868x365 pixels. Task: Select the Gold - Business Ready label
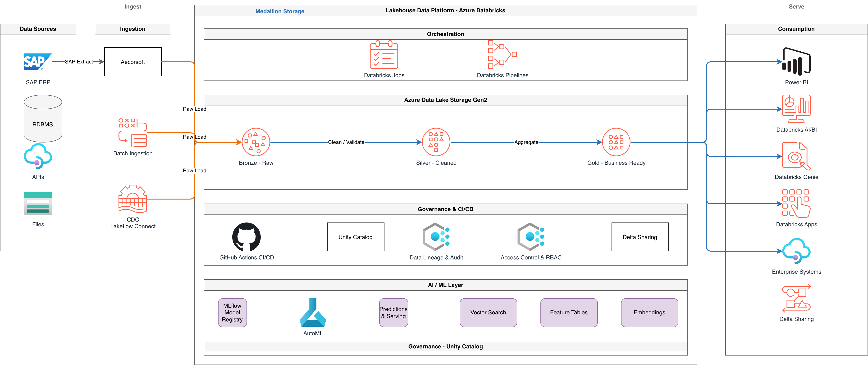(x=616, y=163)
